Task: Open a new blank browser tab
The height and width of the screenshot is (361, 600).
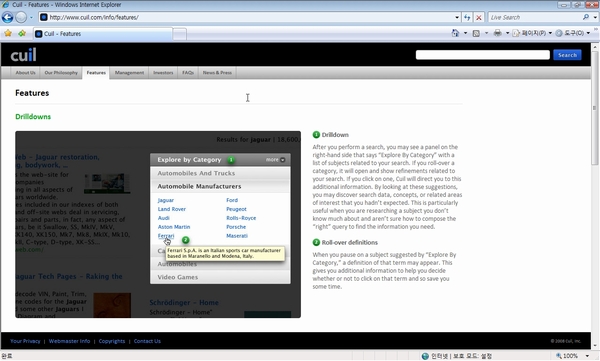Action: tap(179, 34)
